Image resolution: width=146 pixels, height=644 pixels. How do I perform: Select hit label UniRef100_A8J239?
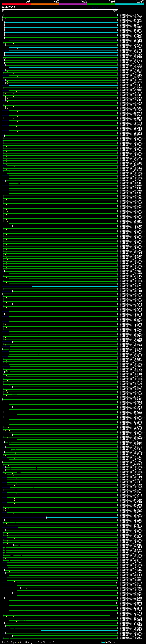coord(131,15)
